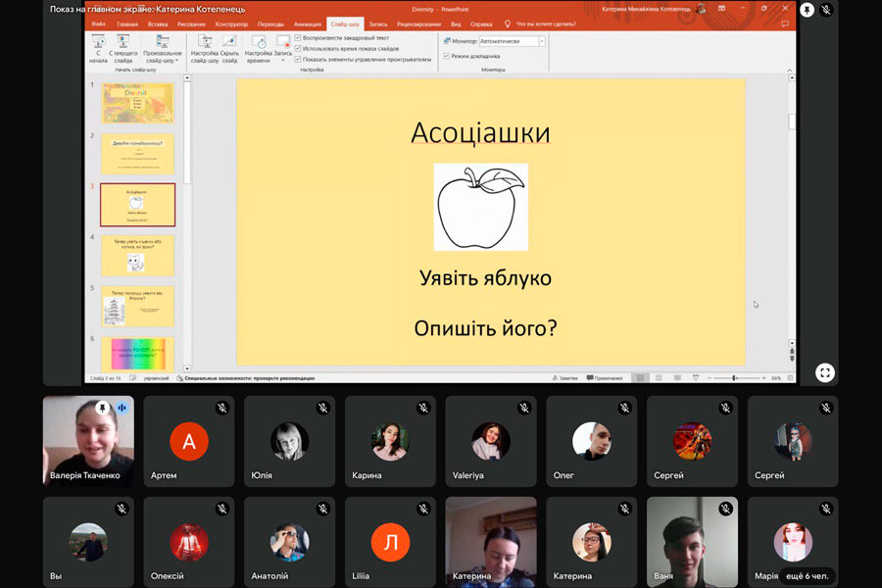Viewport: 882px width, 588px height.
Task: Click the Liliia participant avatar
Action: pos(390,542)
